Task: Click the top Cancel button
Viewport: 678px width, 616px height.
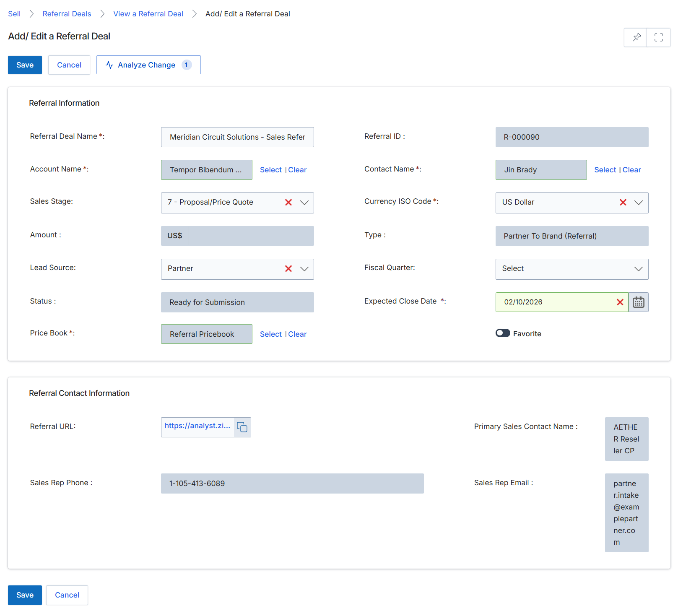Action: point(69,65)
